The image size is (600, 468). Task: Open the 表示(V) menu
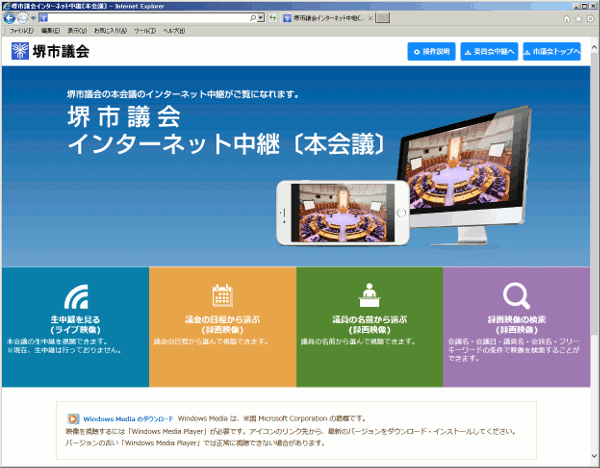click(x=77, y=31)
